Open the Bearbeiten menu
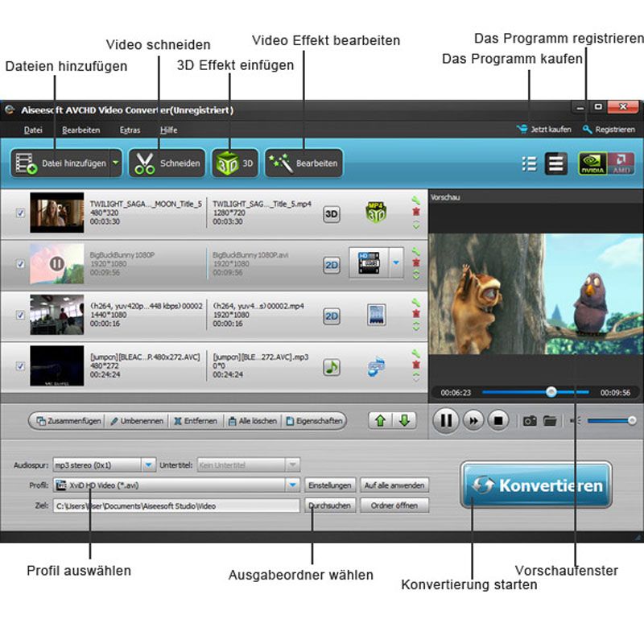This screenshot has height=644, width=644. [x=80, y=130]
